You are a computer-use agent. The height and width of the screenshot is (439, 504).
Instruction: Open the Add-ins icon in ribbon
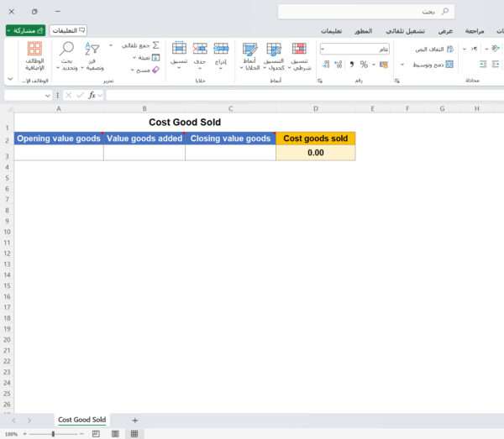[34, 50]
